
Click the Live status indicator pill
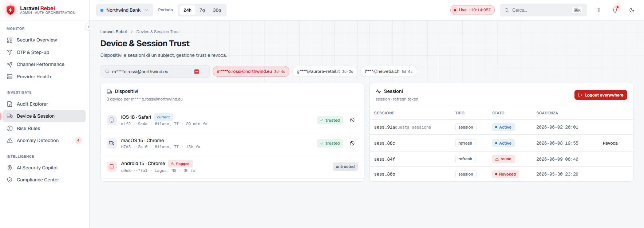[x=472, y=10]
